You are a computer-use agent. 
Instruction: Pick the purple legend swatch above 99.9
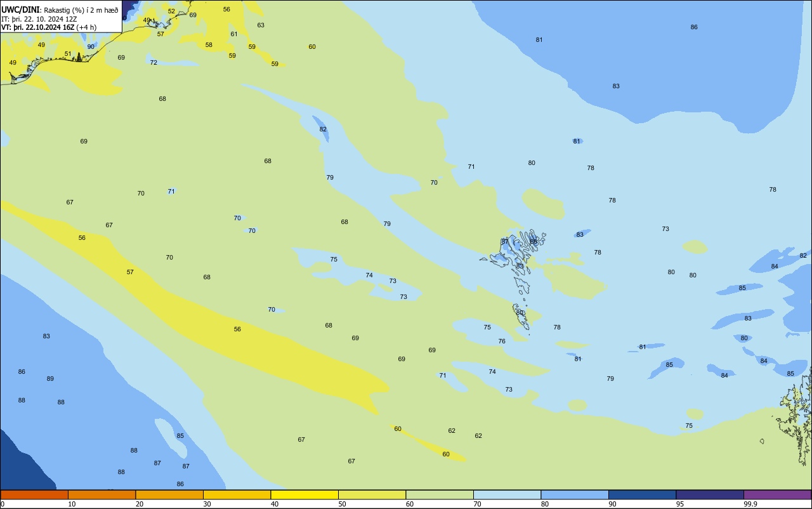(777, 494)
